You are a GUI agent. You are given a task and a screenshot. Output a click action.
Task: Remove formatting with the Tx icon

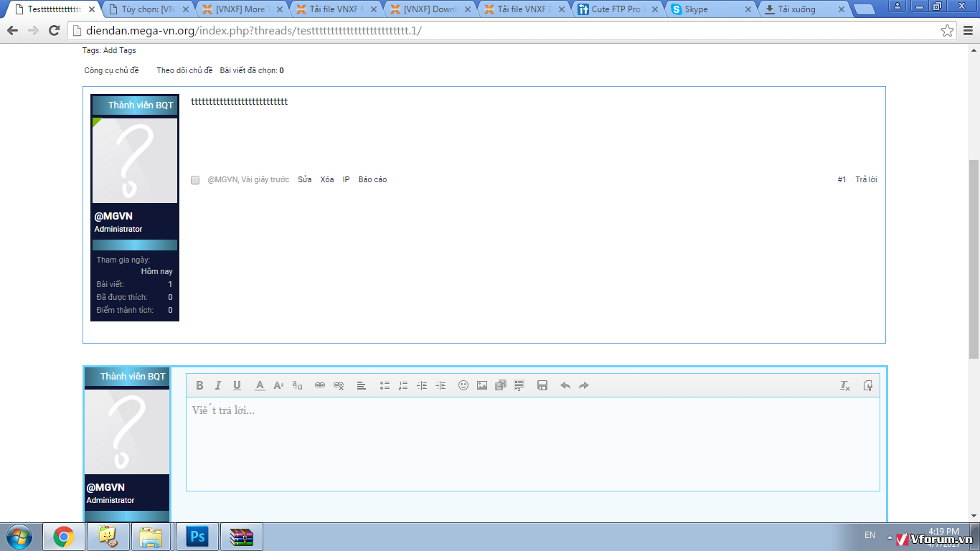845,385
